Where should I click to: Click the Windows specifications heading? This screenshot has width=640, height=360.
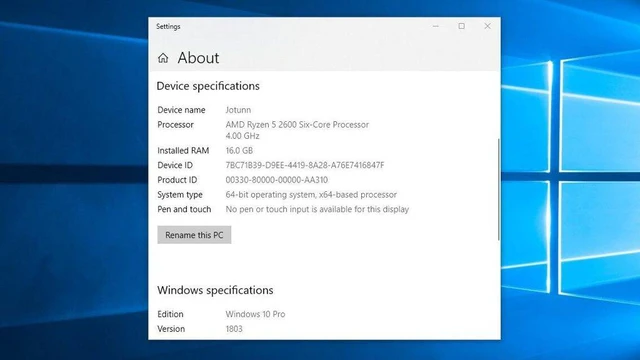216,290
